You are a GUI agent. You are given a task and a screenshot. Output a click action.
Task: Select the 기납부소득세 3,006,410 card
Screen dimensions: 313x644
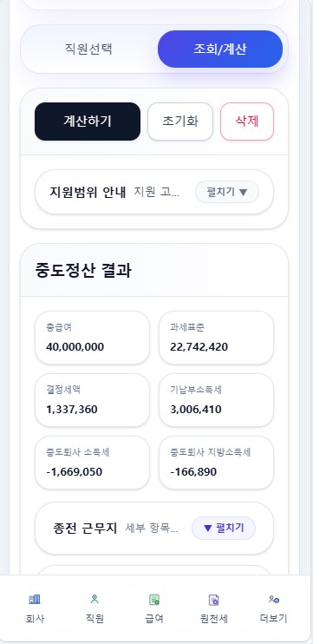(x=216, y=400)
